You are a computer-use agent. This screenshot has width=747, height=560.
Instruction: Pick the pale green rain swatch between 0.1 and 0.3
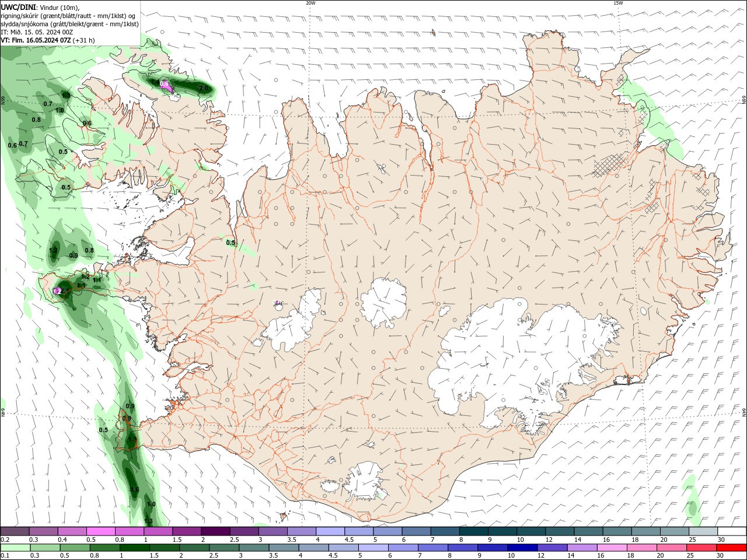point(15,547)
